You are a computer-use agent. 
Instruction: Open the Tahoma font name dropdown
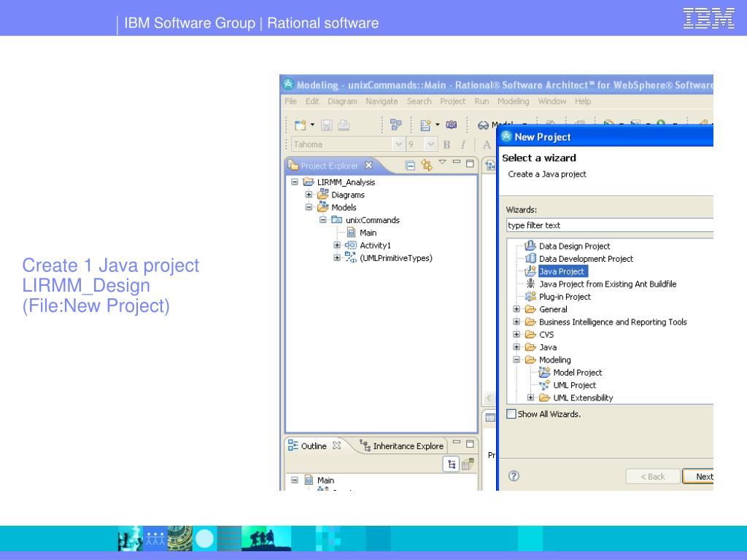coord(398,144)
